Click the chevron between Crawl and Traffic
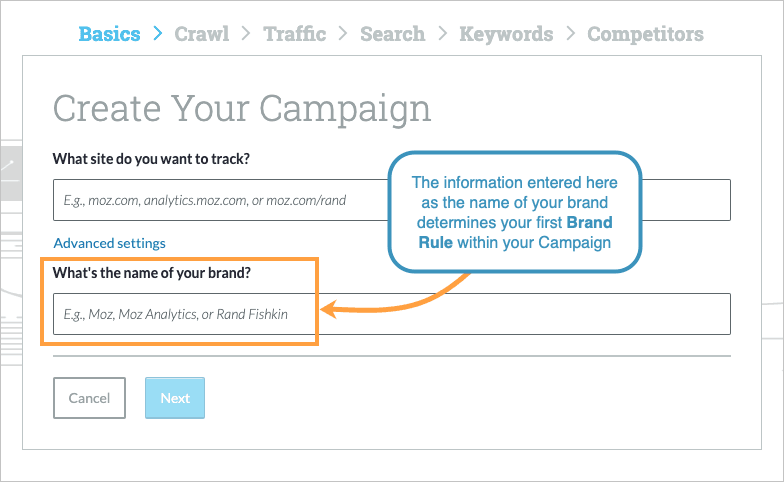Viewport: 784px width, 482px height. pyautogui.click(x=246, y=34)
